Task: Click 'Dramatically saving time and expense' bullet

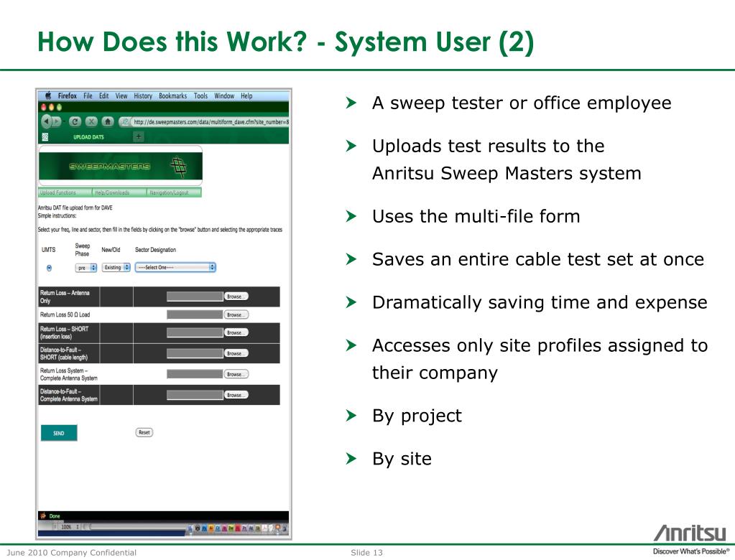Action: 540,302
